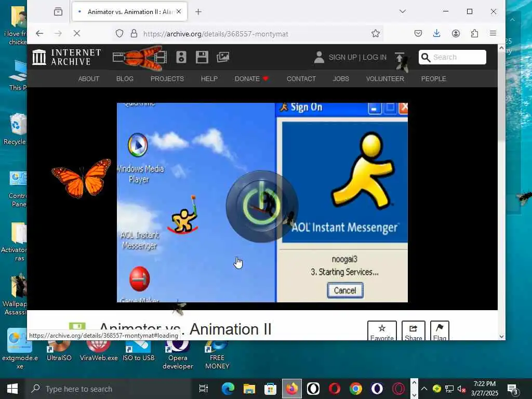Click the page vertical scrollbar thumb
The height and width of the screenshot is (399, 532).
click(x=501, y=97)
